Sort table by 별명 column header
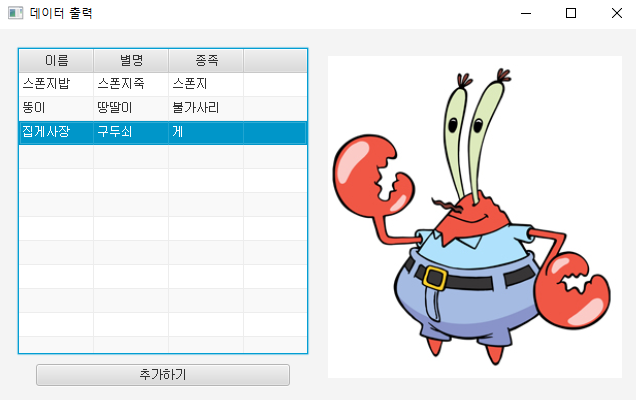Screen dimensions: 636x400 point(131,60)
